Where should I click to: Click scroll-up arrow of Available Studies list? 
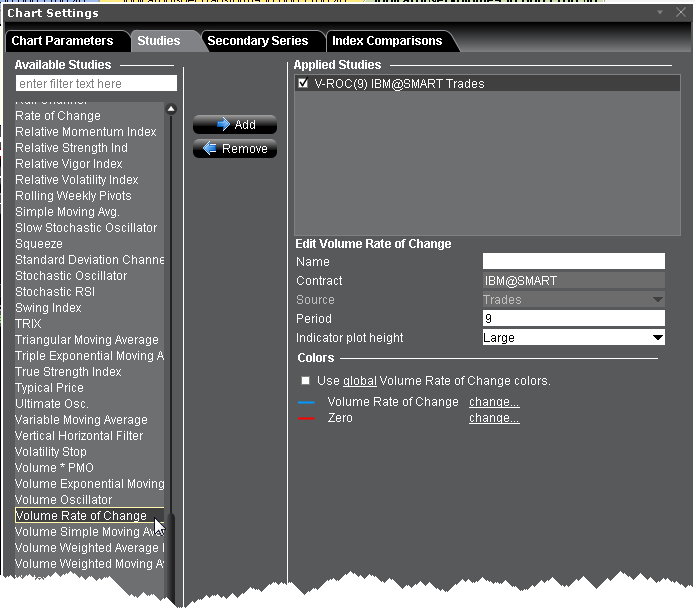coord(171,109)
